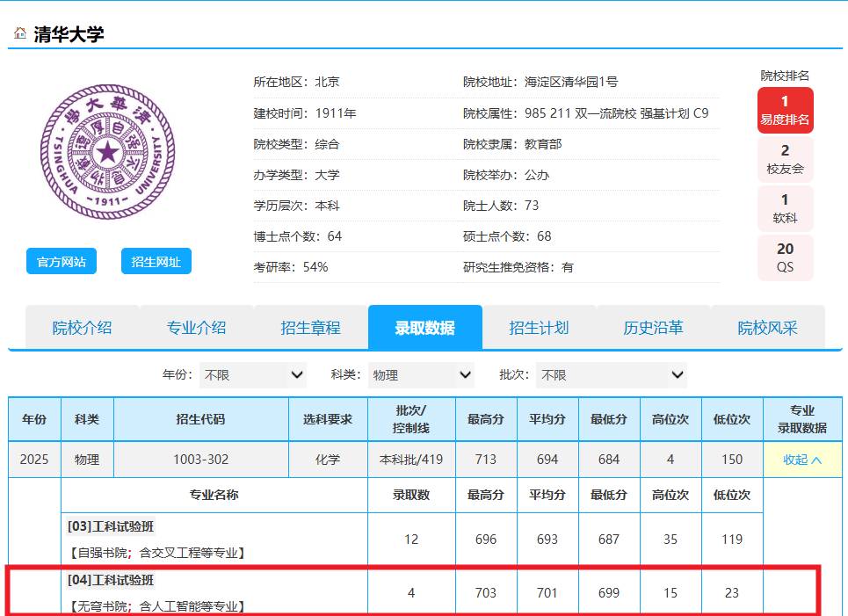
Task: Switch to the 院校介绍 tab
Action: pyautogui.click(x=82, y=328)
